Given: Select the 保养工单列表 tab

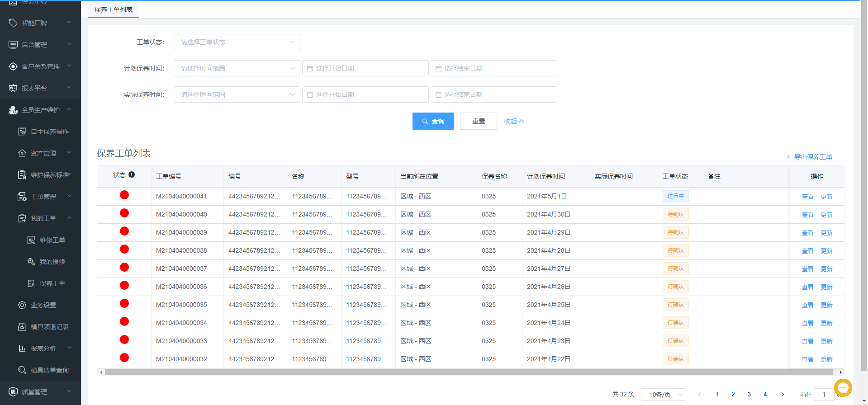Looking at the screenshot, I should pos(114,9).
